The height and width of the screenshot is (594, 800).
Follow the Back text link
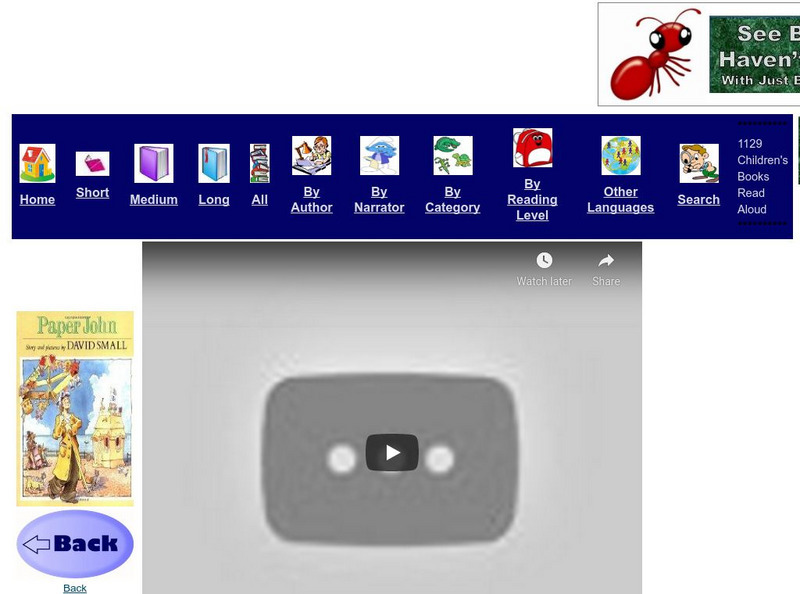tap(73, 588)
